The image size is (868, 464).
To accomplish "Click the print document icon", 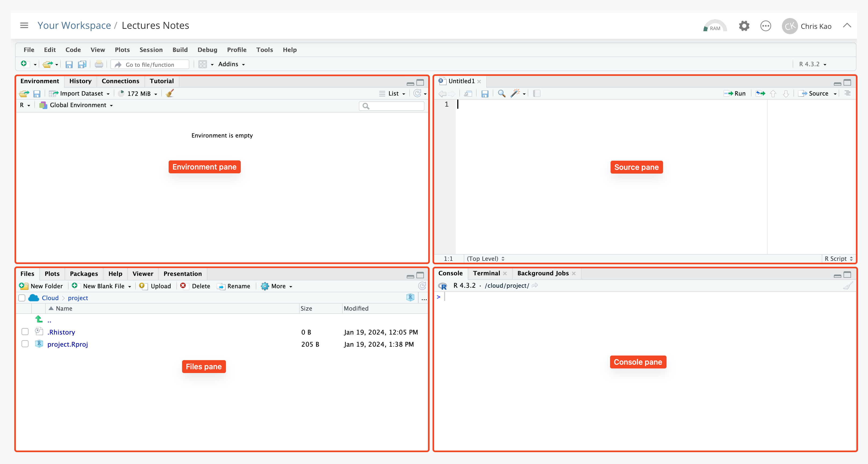I will (x=99, y=64).
